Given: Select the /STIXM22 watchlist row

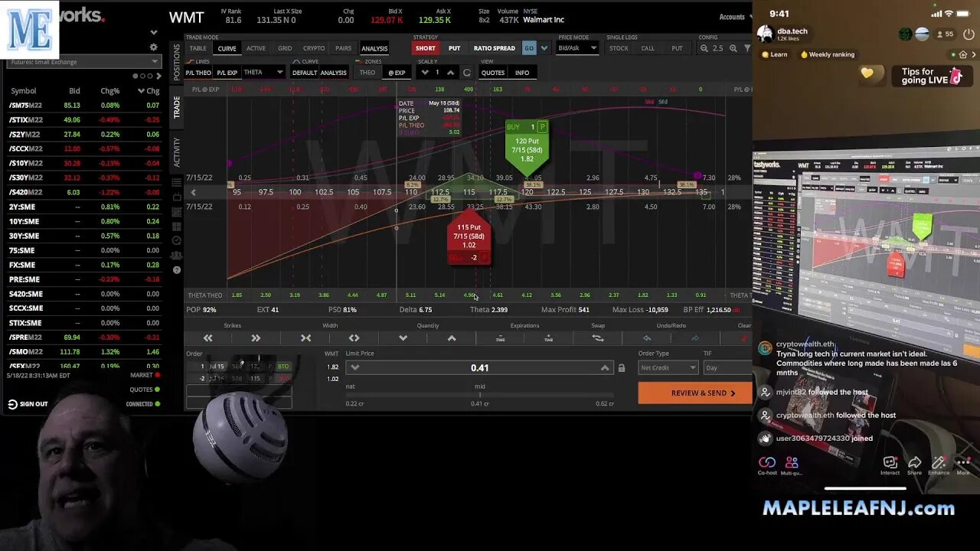Looking at the screenshot, I should pyautogui.click(x=83, y=120).
